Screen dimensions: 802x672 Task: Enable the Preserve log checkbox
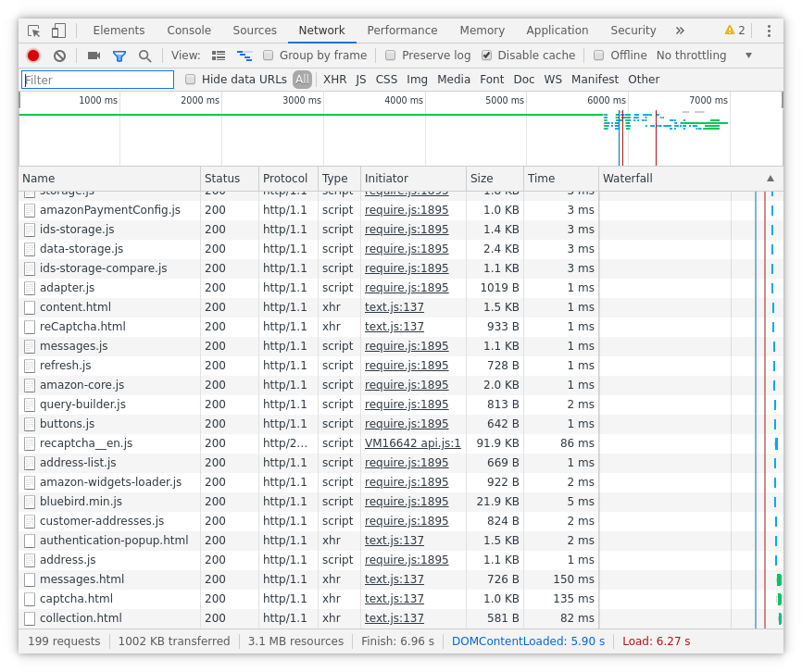tap(390, 55)
